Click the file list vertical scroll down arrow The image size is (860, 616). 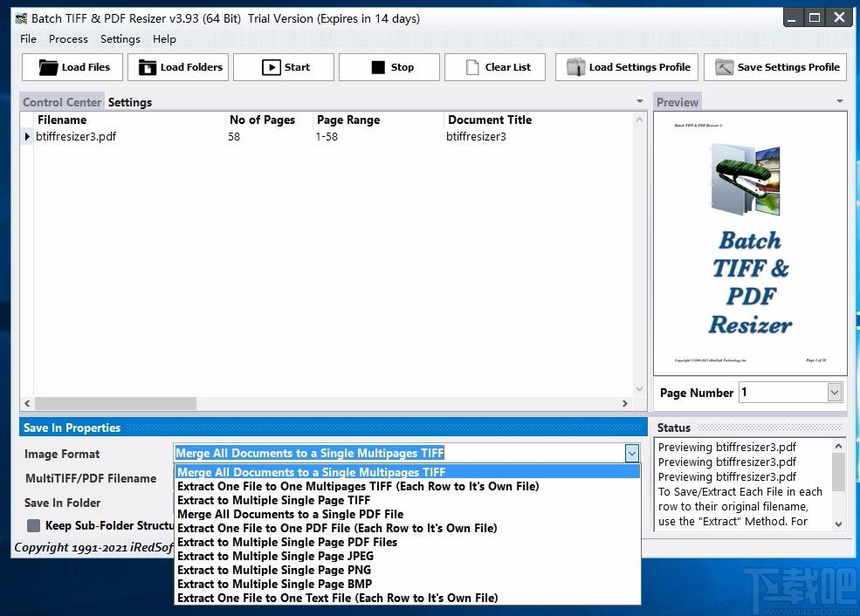click(x=639, y=389)
